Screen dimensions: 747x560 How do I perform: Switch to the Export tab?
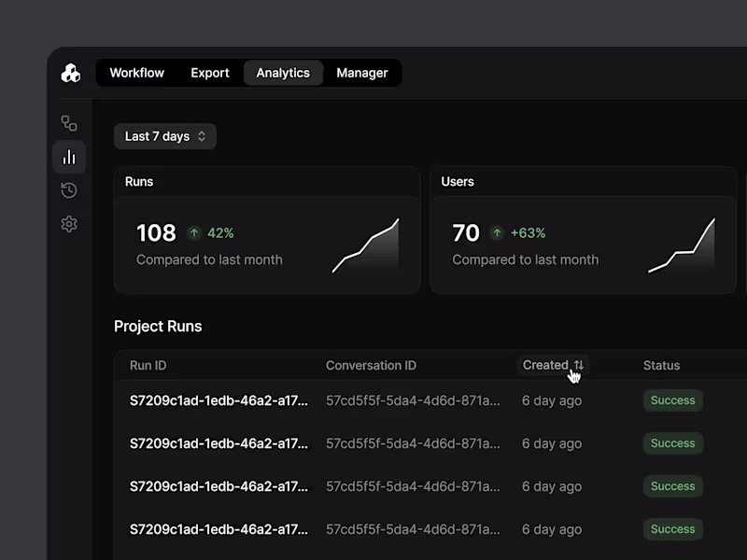click(209, 73)
